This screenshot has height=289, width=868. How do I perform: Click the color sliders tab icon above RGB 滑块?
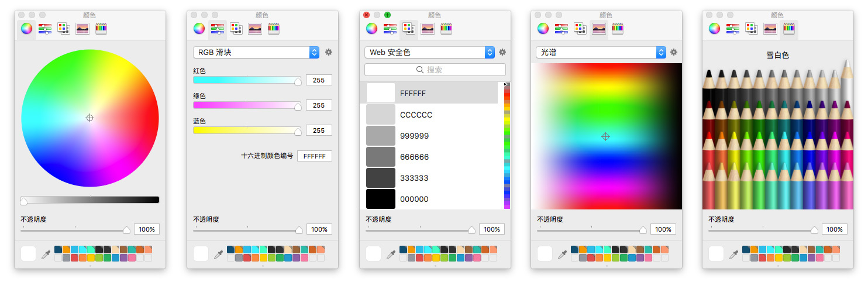pos(218,28)
